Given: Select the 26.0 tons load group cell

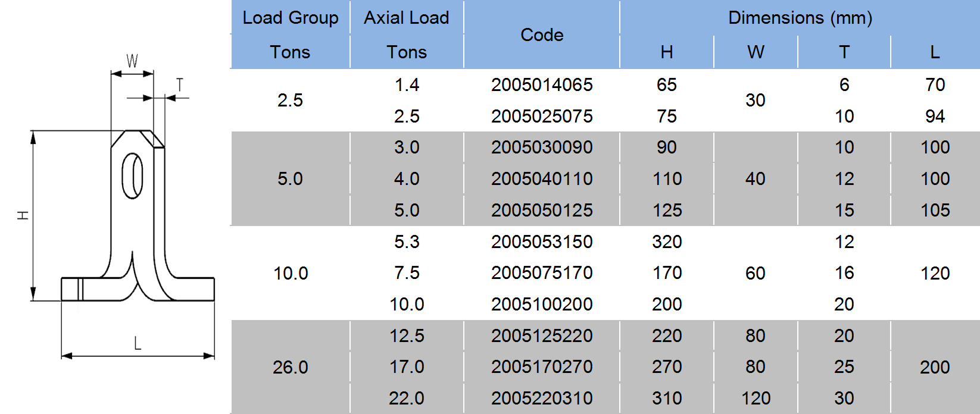Looking at the screenshot, I should (x=290, y=367).
